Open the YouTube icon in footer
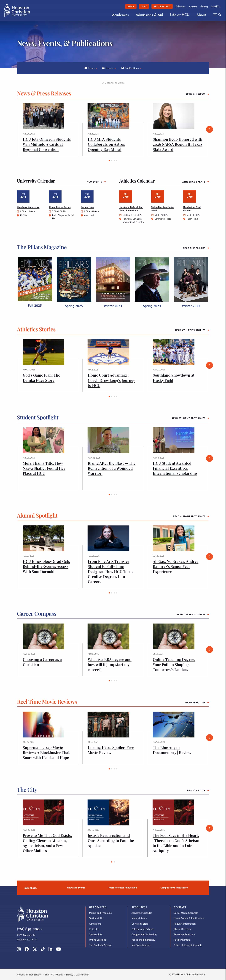226x980 pixels. tap(58, 949)
